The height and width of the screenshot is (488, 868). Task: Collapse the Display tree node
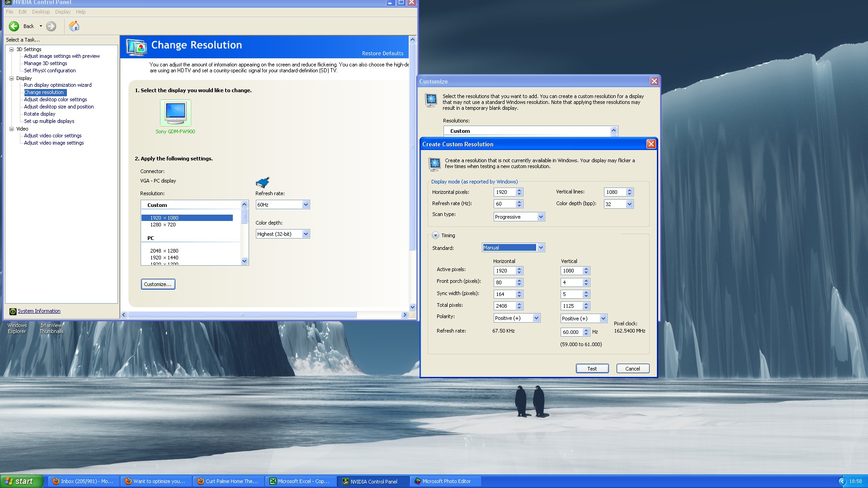[12, 78]
